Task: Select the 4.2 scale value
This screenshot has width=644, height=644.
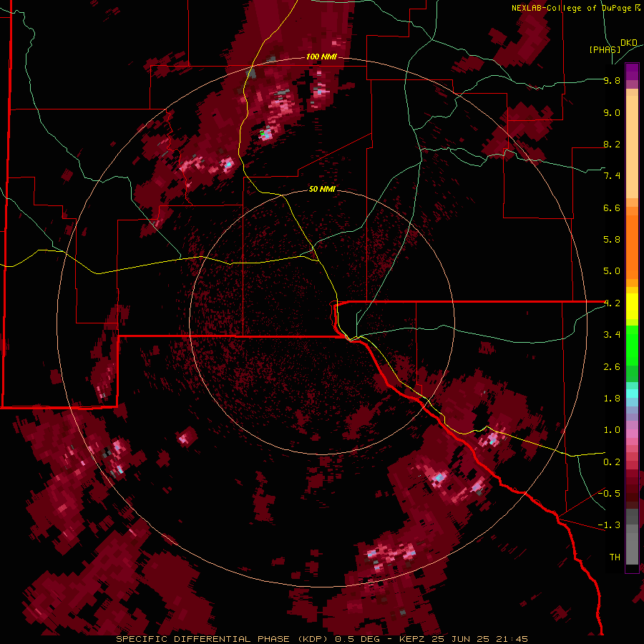Action: coord(612,303)
